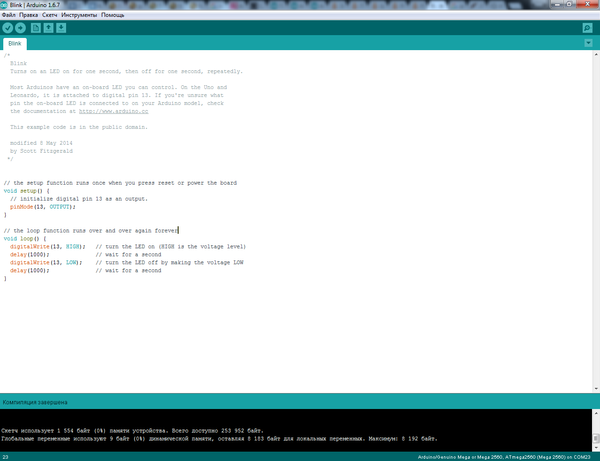Click the console scrollbar down arrow
Screen dimensions: 600x461
(x=596, y=447)
